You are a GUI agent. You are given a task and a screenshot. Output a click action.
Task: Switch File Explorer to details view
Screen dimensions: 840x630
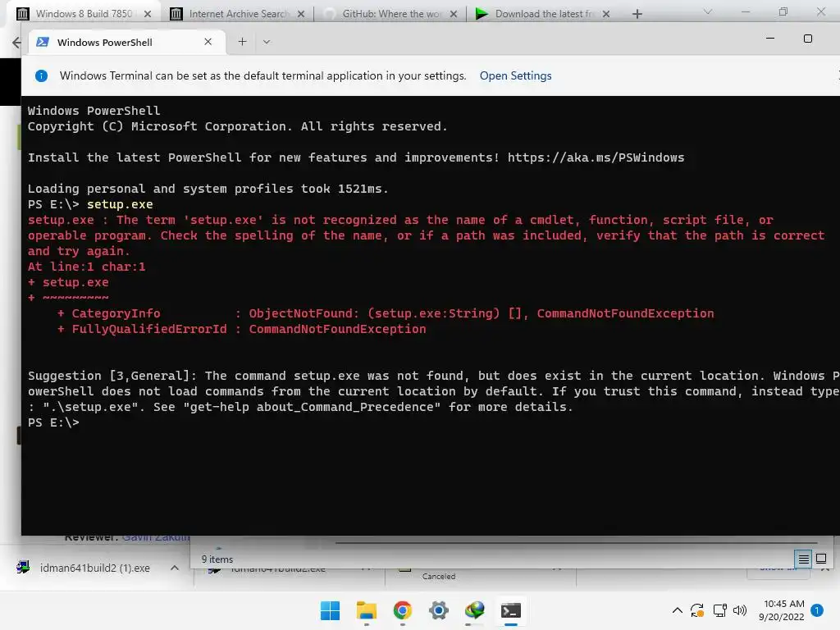804,559
